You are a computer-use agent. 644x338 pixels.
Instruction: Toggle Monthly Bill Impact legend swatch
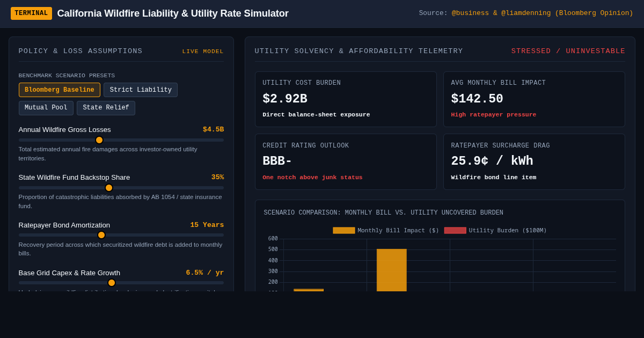click(x=344, y=230)
